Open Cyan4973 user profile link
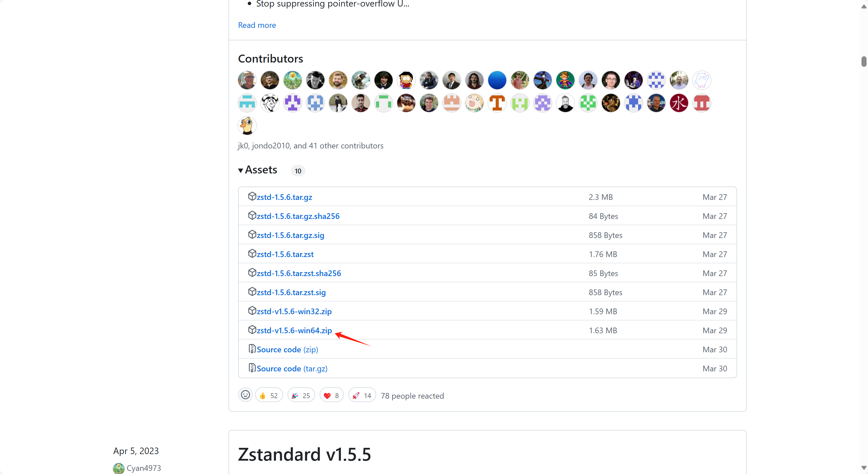The width and height of the screenshot is (868, 474). coord(143,468)
